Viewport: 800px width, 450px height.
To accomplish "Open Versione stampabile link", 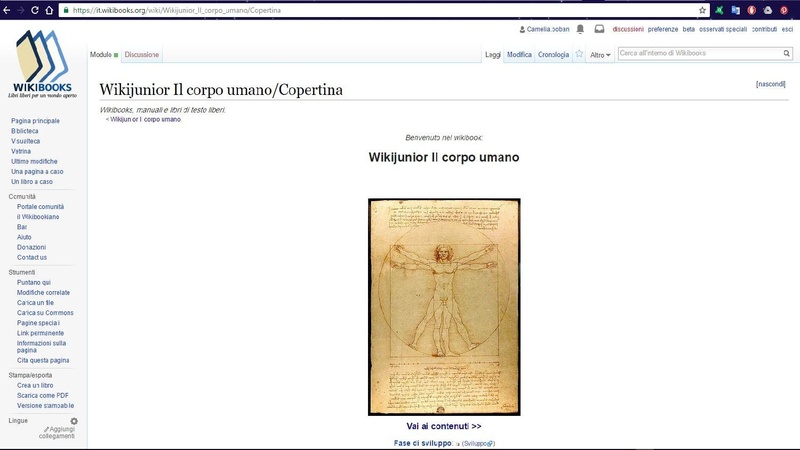I will tap(45, 406).
